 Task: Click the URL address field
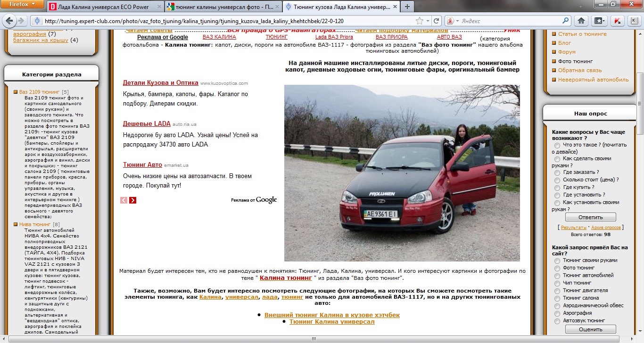[x=229, y=21]
